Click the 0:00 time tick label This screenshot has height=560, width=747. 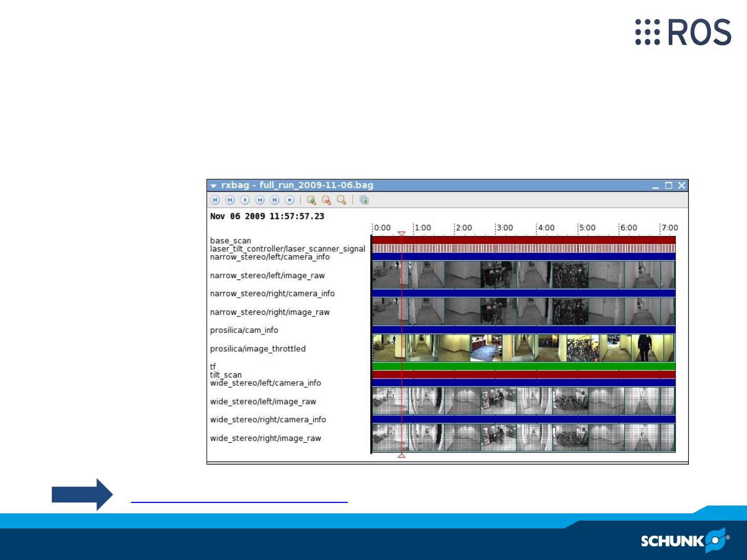click(x=382, y=228)
